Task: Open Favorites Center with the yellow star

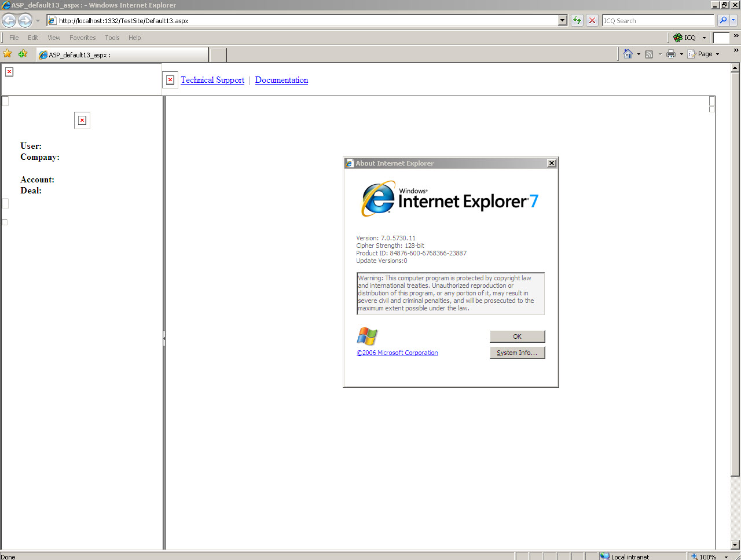Action: [8, 54]
